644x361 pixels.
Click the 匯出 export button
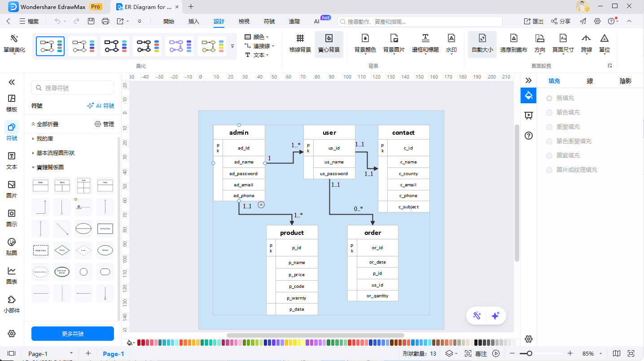534,21
